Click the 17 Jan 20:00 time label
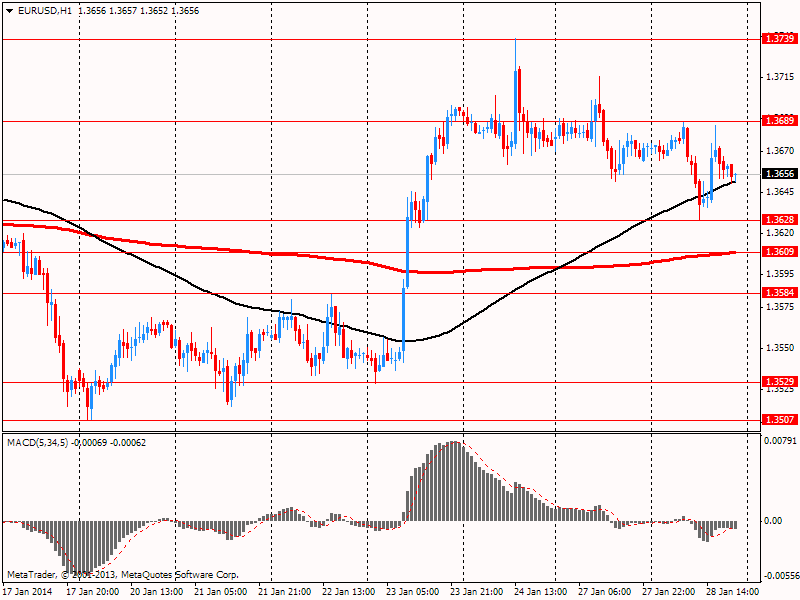This screenshot has width=800, height=600. click(x=93, y=592)
